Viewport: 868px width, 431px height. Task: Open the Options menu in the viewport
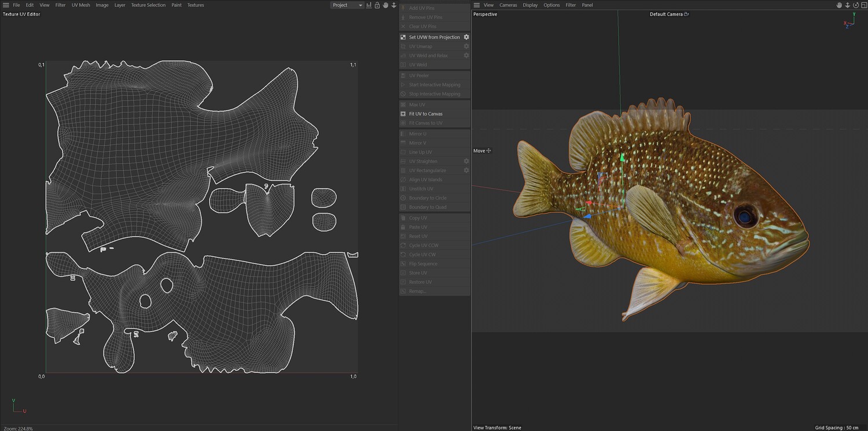[x=551, y=5]
